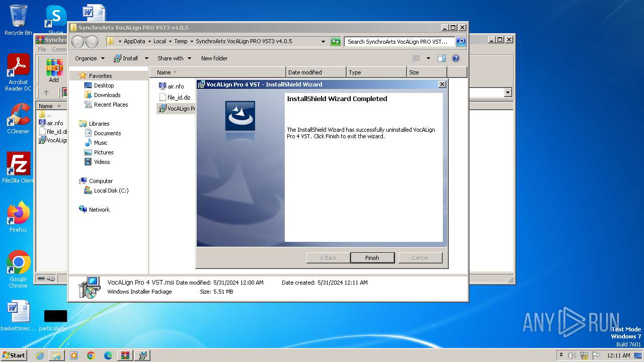Open Local Disk (C:) in navigation pane
644x362 pixels.
click(111, 191)
